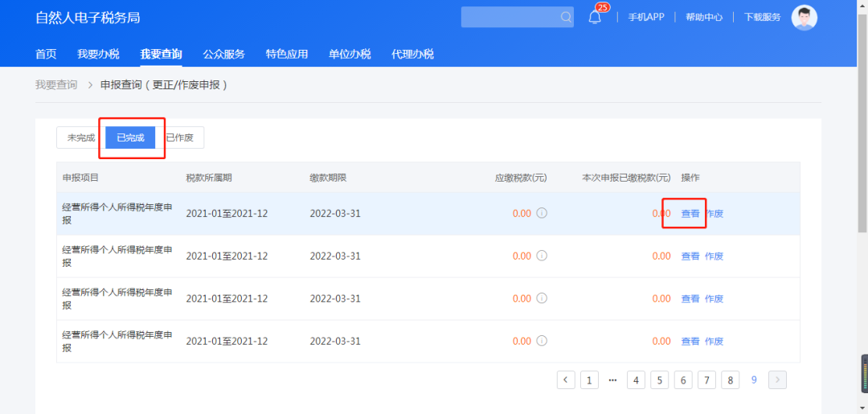Switch to 未完成 tab
The height and width of the screenshot is (414, 868).
(81, 137)
